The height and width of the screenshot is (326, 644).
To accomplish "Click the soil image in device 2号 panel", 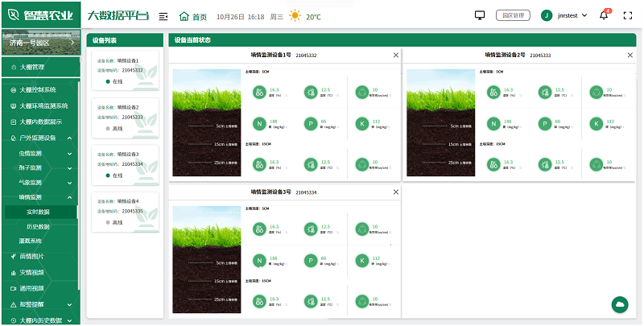I will [x=440, y=122].
